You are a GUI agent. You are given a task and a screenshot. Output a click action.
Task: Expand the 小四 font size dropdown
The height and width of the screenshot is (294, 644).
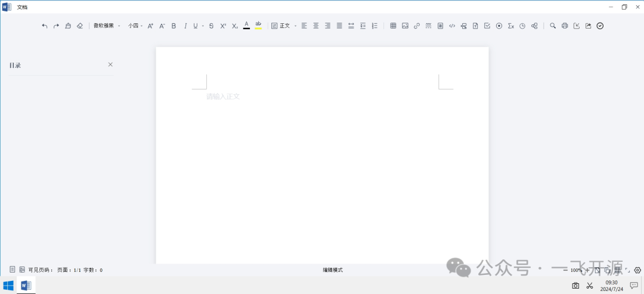(x=135, y=26)
